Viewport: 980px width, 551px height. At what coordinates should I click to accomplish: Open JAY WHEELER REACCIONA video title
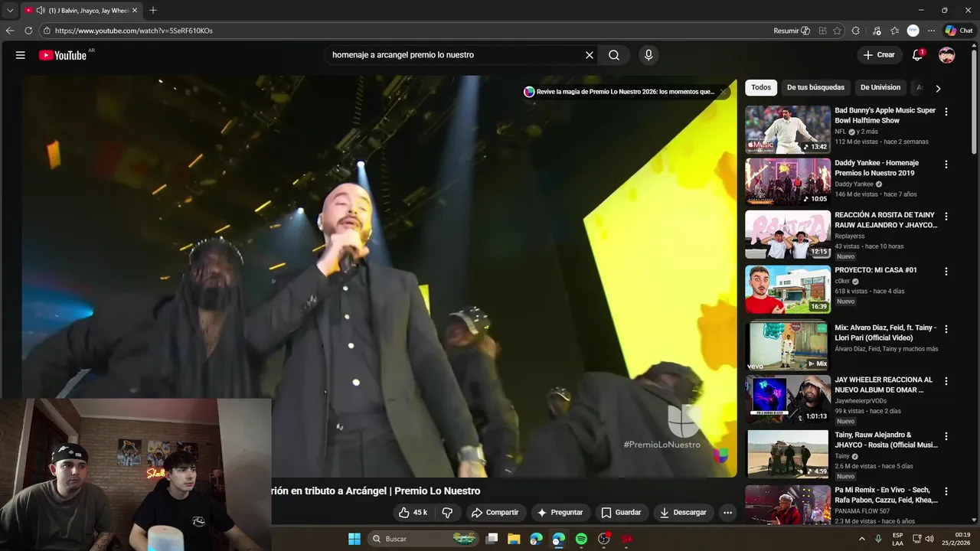(884, 385)
